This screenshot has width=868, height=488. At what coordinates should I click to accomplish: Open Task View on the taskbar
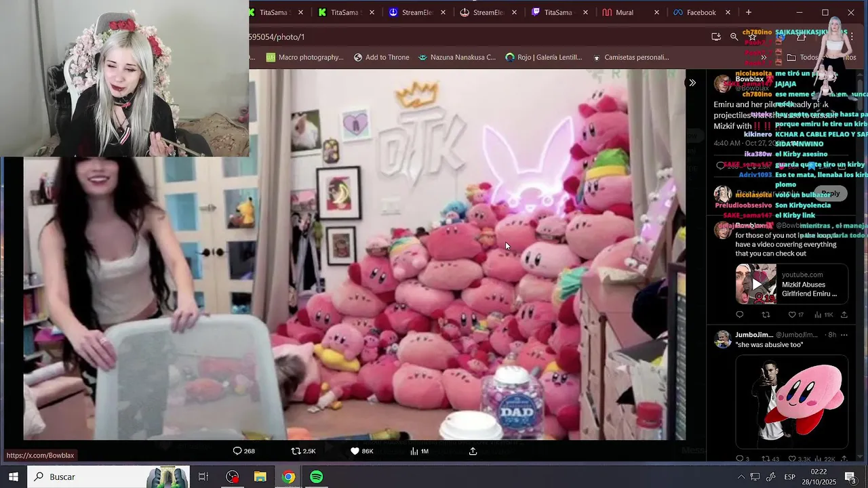pyautogui.click(x=203, y=476)
